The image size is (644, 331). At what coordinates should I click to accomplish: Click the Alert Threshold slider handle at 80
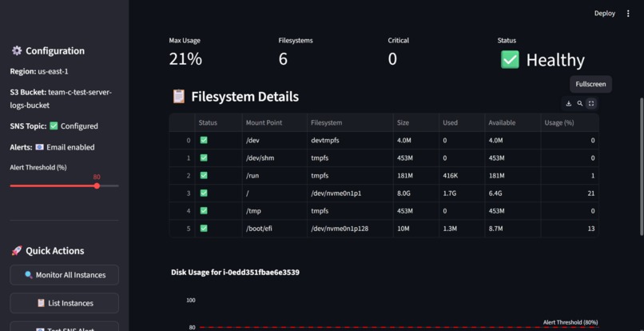(97, 185)
